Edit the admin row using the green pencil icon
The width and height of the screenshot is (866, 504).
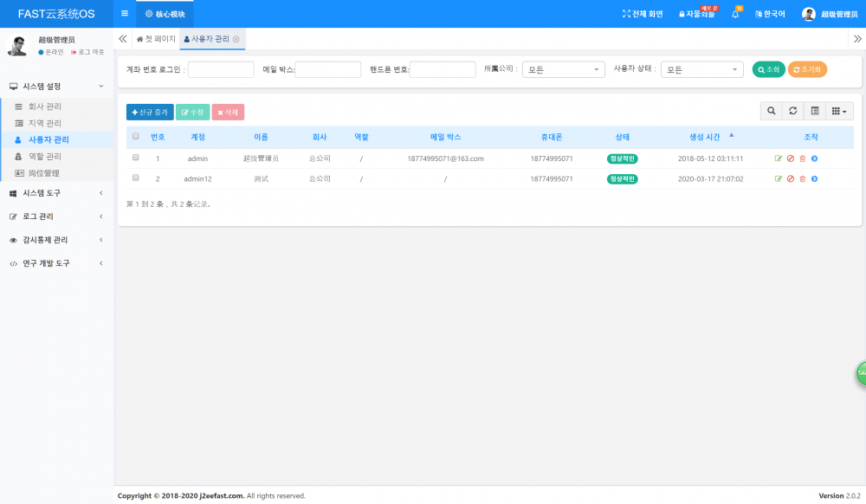(x=779, y=158)
